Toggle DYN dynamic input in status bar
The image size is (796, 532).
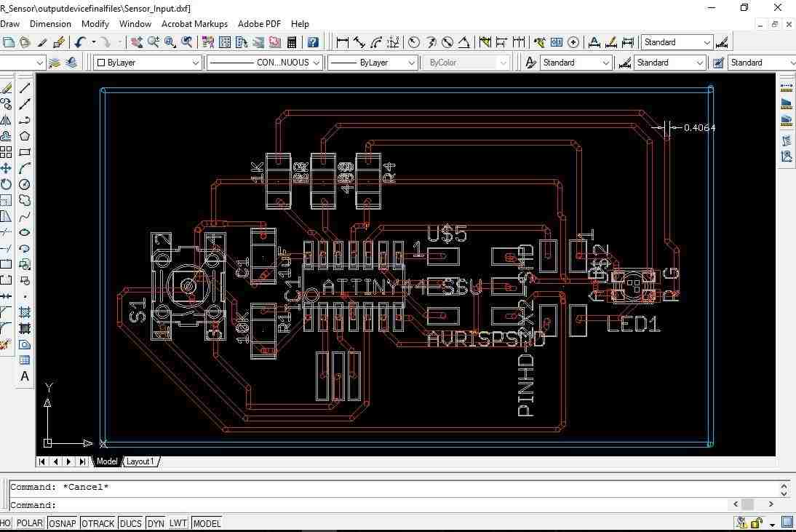[155, 523]
